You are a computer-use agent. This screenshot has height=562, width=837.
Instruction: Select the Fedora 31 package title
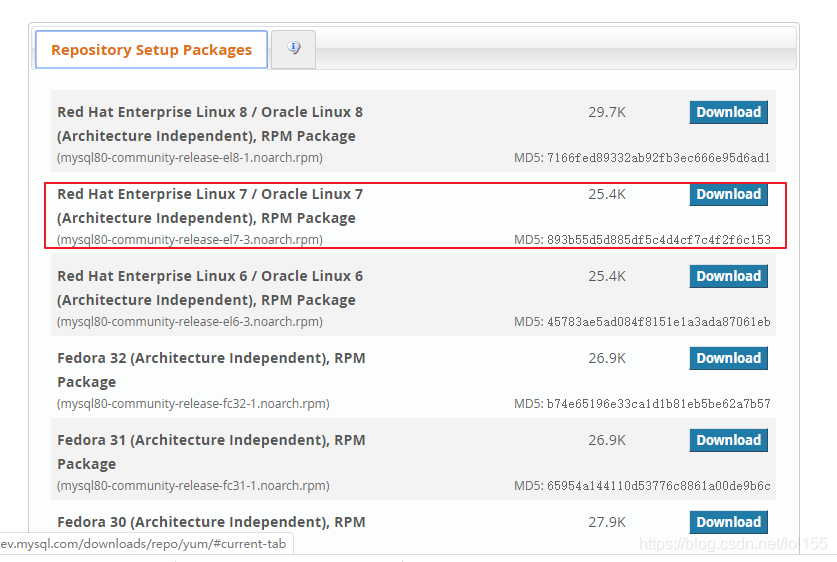point(211,452)
